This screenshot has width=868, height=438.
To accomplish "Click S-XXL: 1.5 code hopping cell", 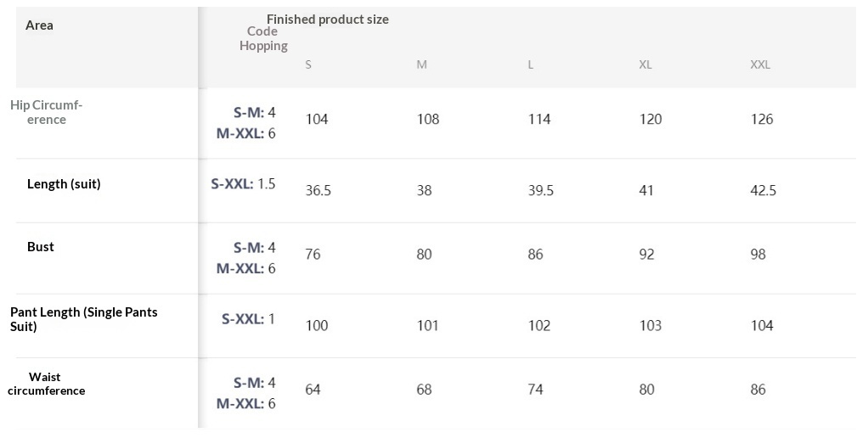I will click(243, 183).
